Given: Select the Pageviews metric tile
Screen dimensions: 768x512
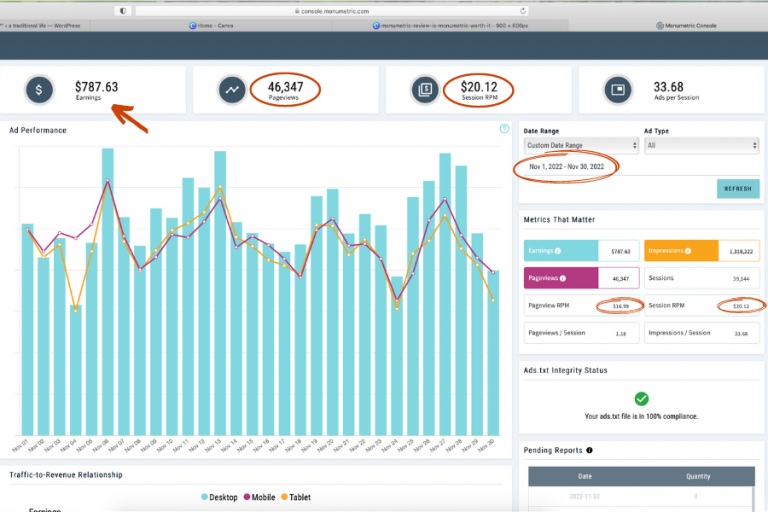Looking at the screenshot, I should [581, 278].
